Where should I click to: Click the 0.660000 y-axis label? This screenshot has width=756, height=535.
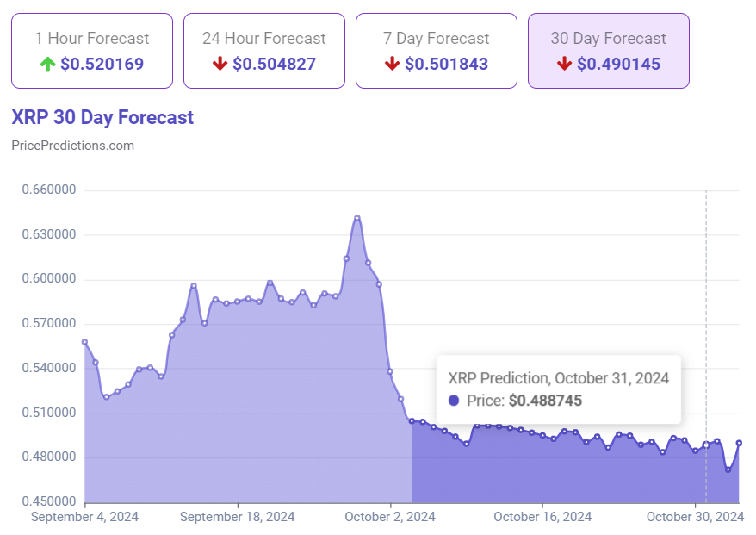pyautogui.click(x=49, y=190)
